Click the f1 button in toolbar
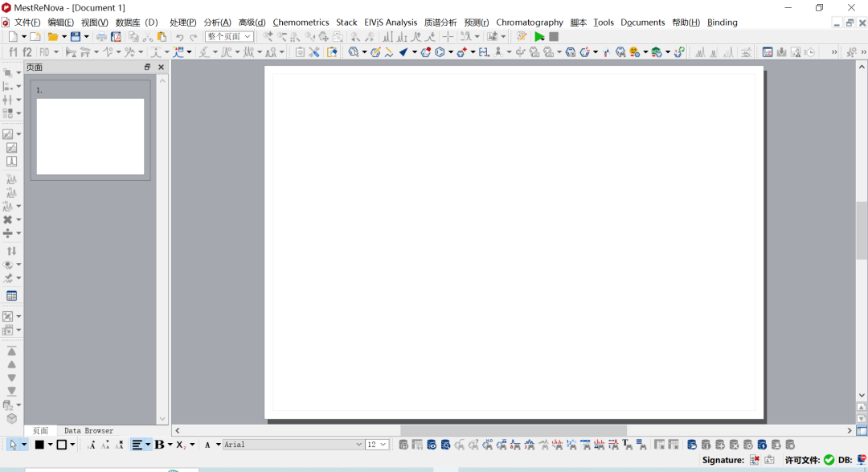Image resolution: width=868 pixels, height=472 pixels. (13, 52)
